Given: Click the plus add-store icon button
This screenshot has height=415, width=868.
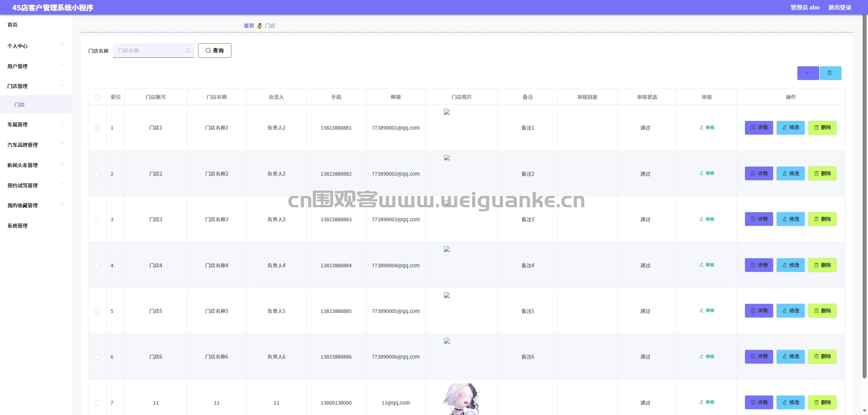Looking at the screenshot, I should pos(808,73).
